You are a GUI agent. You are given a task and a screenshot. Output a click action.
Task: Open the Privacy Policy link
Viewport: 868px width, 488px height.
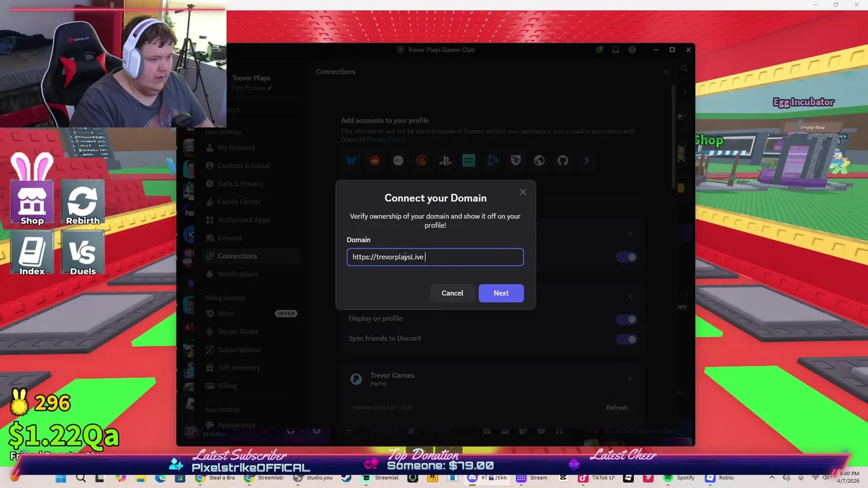click(386, 139)
